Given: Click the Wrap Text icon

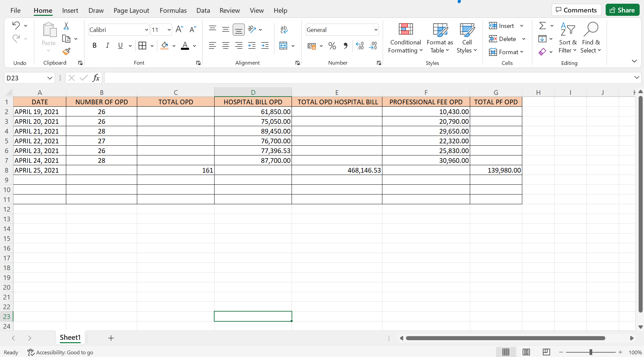Looking at the screenshot, I should pos(284,30).
